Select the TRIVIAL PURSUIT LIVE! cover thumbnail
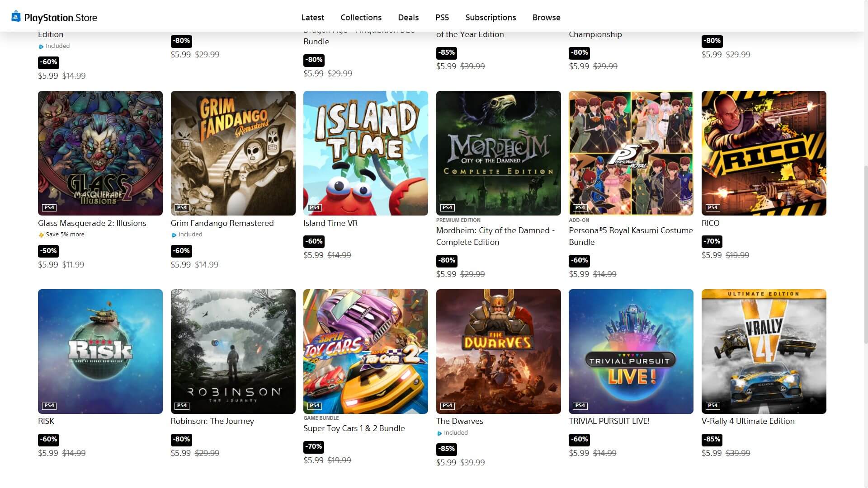Viewport: 868px width, 488px height. pyautogui.click(x=631, y=352)
